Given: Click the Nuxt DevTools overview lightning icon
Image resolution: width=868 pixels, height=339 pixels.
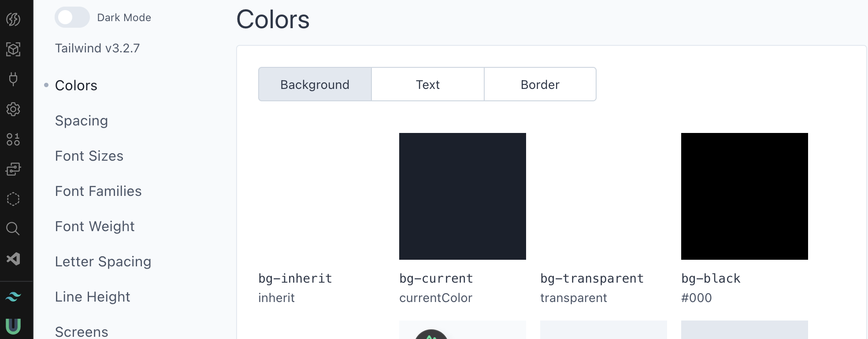Looking at the screenshot, I should pyautogui.click(x=13, y=19).
